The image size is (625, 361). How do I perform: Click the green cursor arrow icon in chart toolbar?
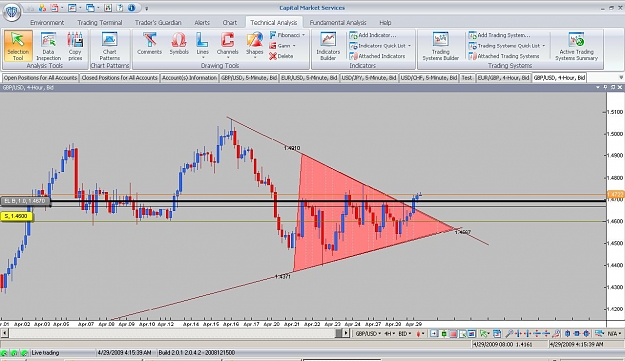pyautogui.click(x=484, y=334)
